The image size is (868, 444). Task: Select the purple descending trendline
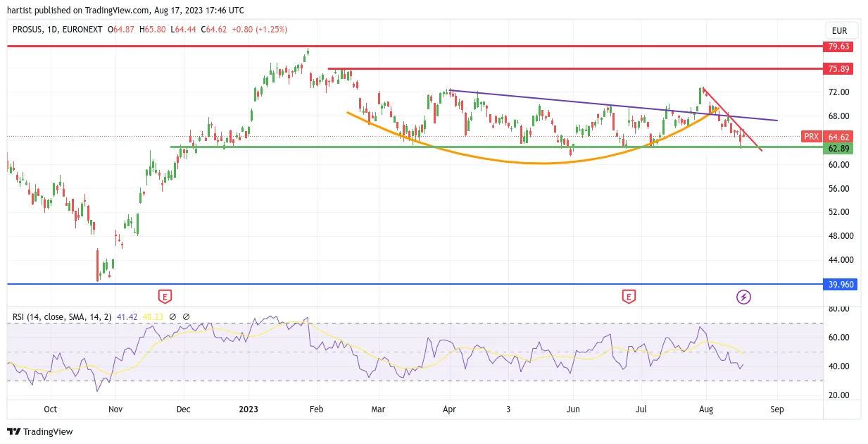(x=612, y=106)
